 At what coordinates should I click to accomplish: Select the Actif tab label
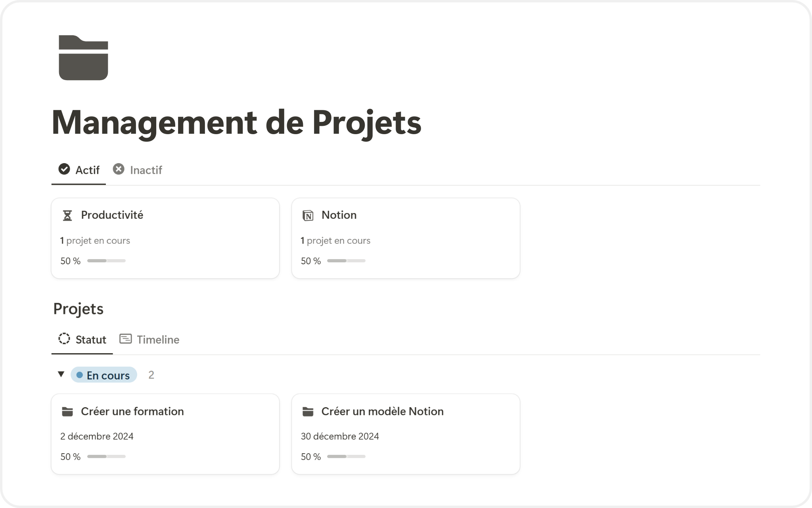[87, 170]
